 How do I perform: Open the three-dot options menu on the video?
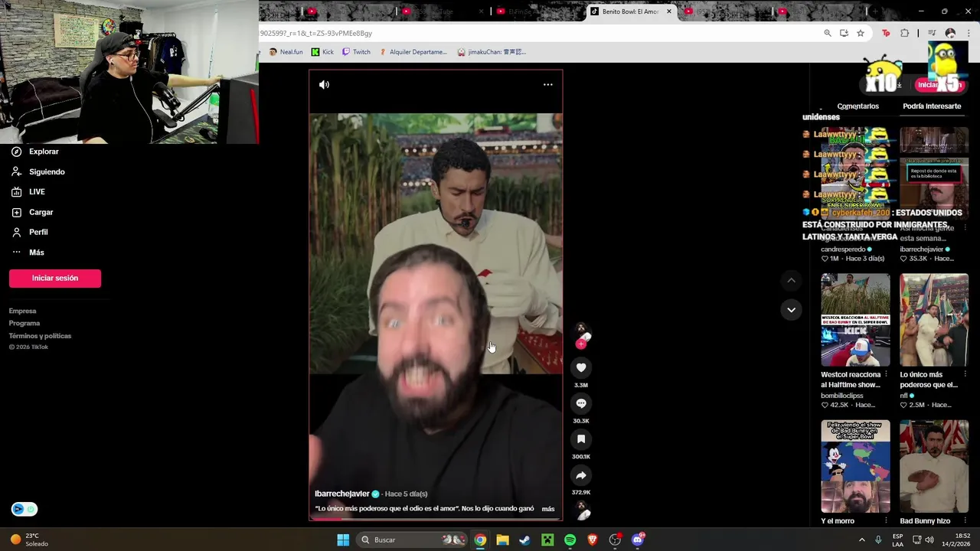pyautogui.click(x=547, y=85)
